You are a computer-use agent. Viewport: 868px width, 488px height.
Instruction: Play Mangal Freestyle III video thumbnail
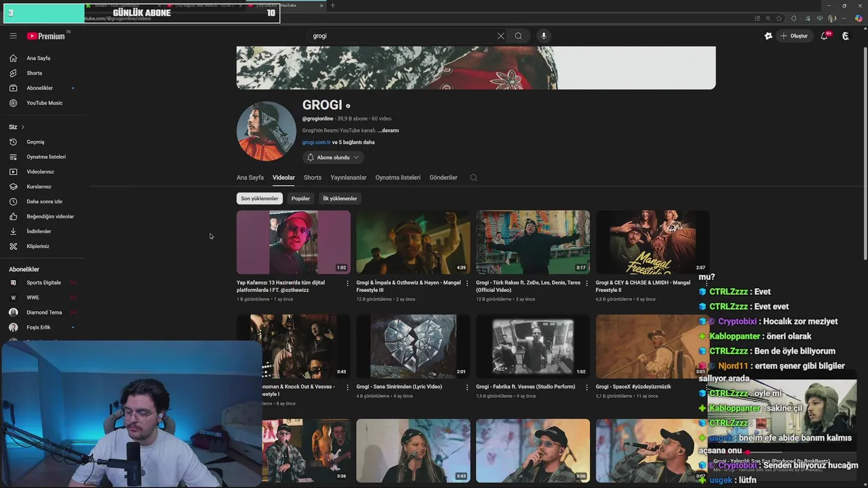pos(413,242)
